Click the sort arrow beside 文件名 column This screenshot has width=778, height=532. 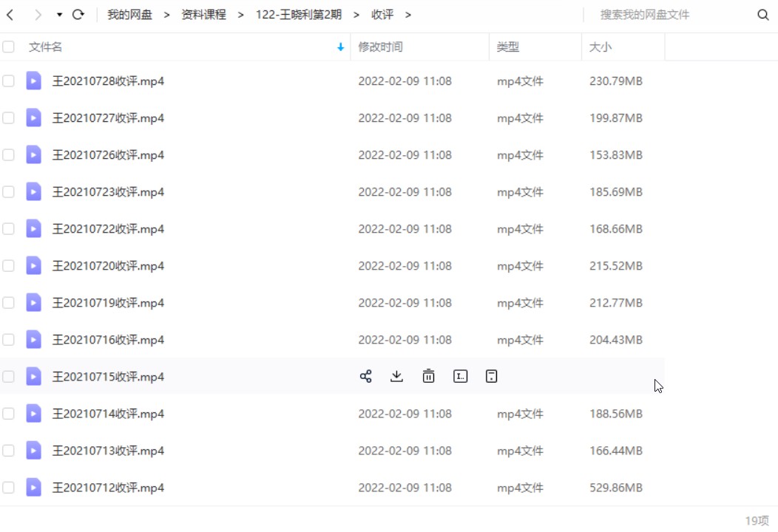pyautogui.click(x=340, y=47)
